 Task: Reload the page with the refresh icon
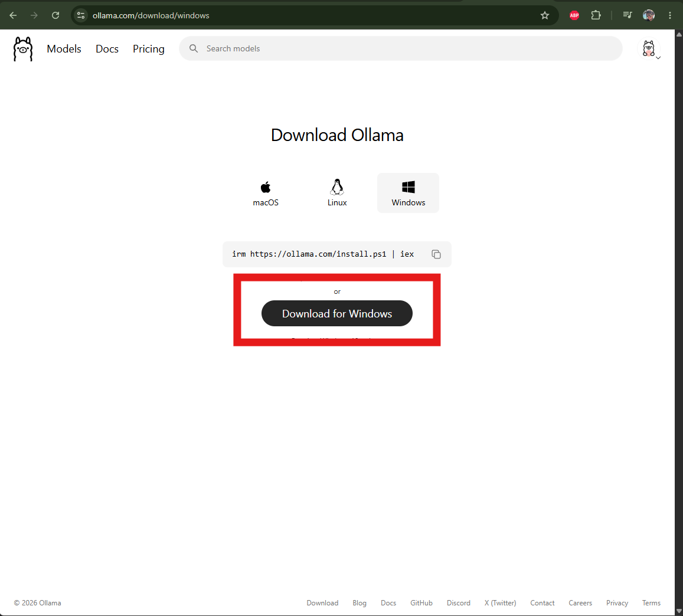point(55,15)
